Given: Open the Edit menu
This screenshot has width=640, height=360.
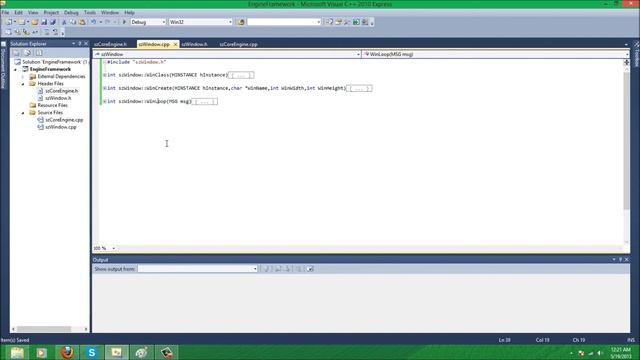Looking at the screenshot, I should click(x=19, y=13).
